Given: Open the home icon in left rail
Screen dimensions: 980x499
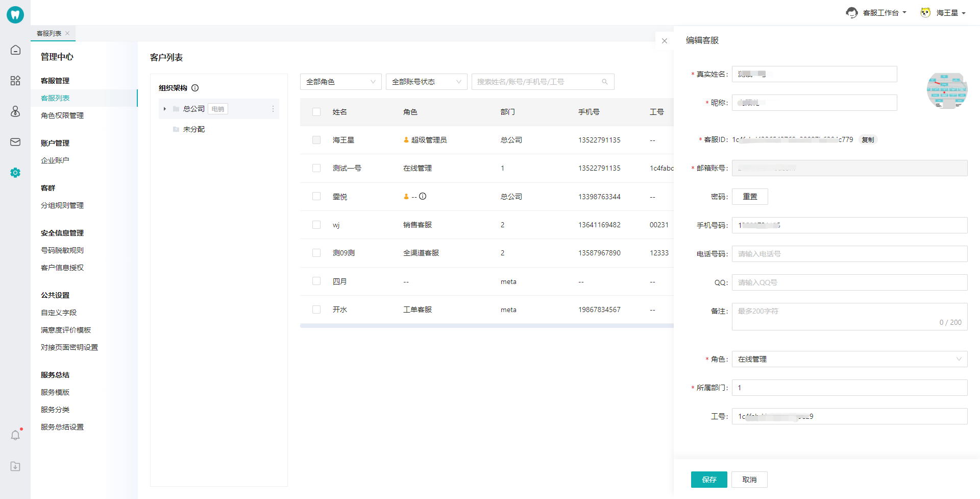Looking at the screenshot, I should coord(15,50).
